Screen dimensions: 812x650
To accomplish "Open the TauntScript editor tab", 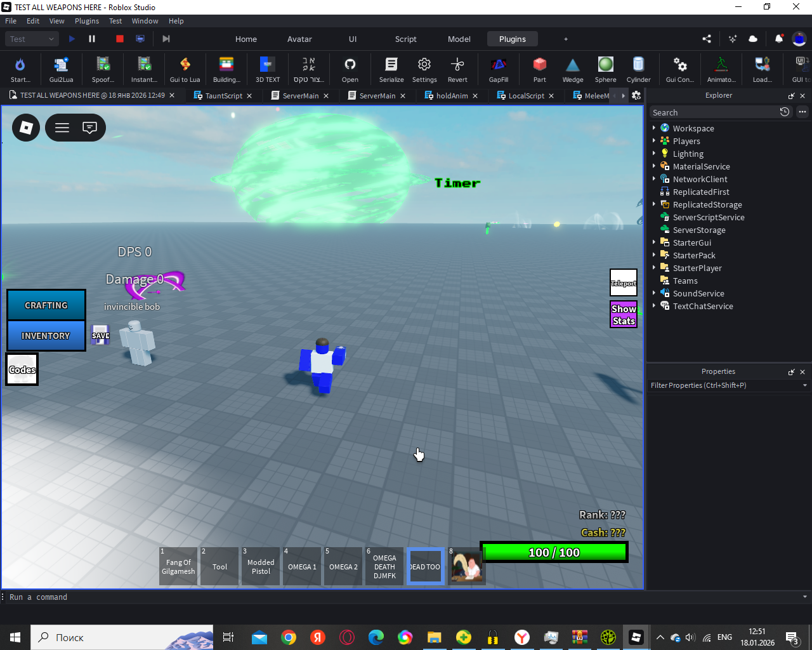I will (x=223, y=96).
